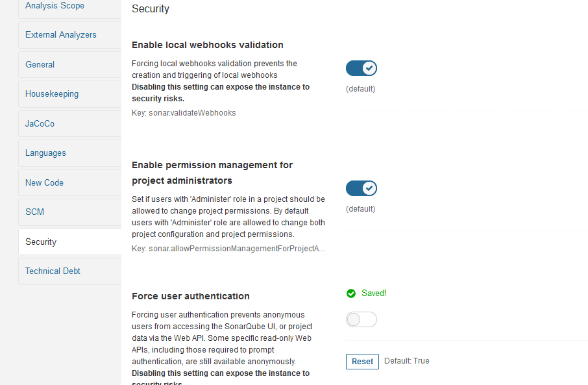Click the sonar.validateWebhooks key text
Viewport: 588px width, 385px height.
click(x=184, y=113)
